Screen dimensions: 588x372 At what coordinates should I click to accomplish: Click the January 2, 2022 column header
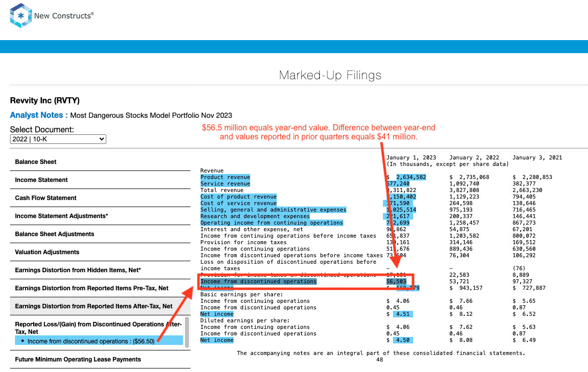click(474, 157)
